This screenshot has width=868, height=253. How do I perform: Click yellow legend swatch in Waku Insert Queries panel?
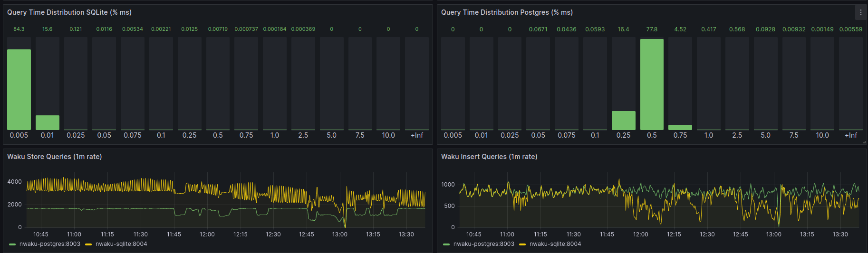coord(522,244)
